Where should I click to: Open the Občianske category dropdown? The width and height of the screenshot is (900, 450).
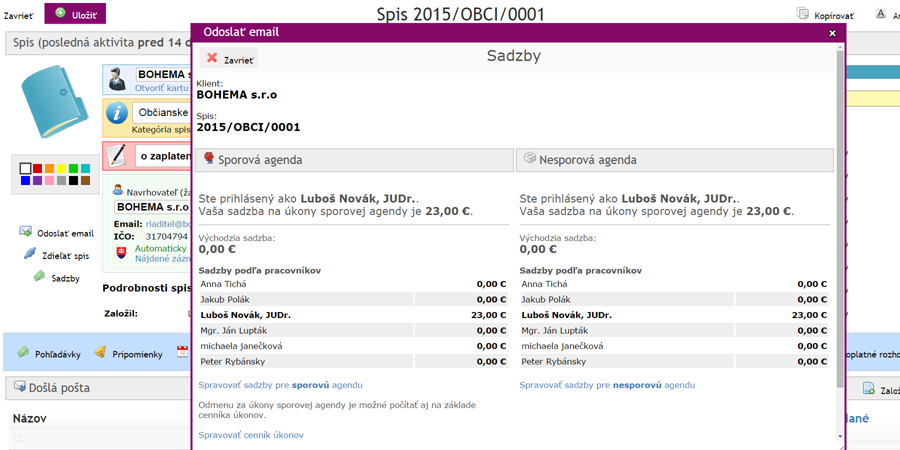(x=162, y=112)
